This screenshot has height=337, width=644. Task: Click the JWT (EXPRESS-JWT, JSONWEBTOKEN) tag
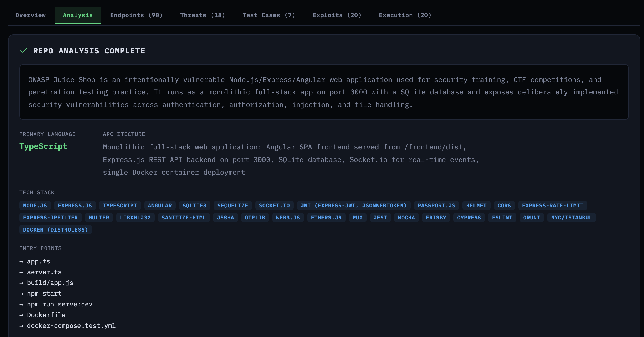[353, 206]
